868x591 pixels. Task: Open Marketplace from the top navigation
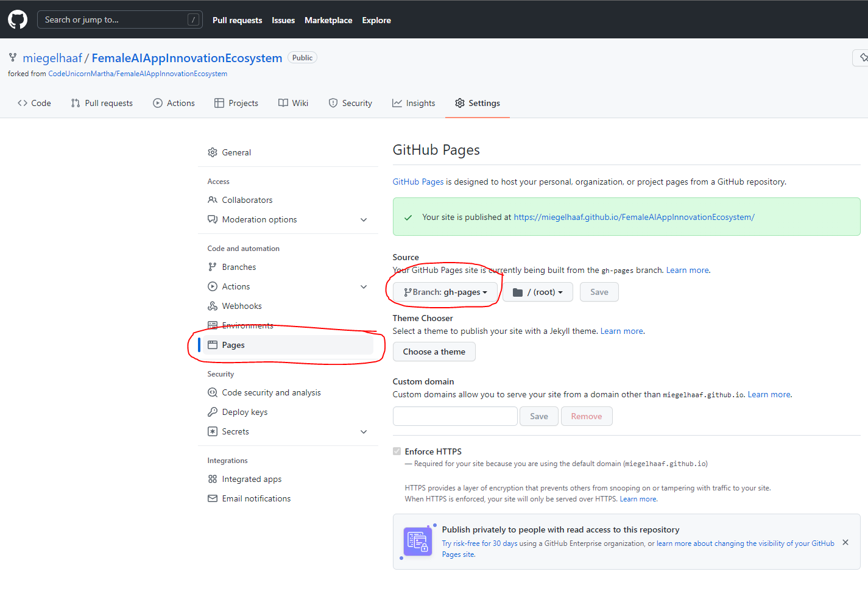[x=328, y=19]
